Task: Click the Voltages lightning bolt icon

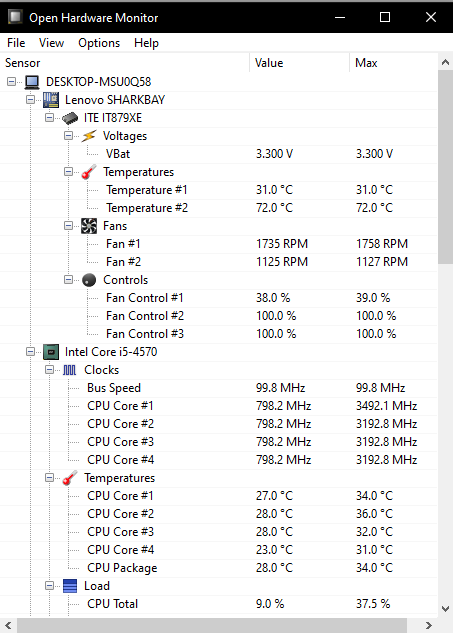Action: 89,136
